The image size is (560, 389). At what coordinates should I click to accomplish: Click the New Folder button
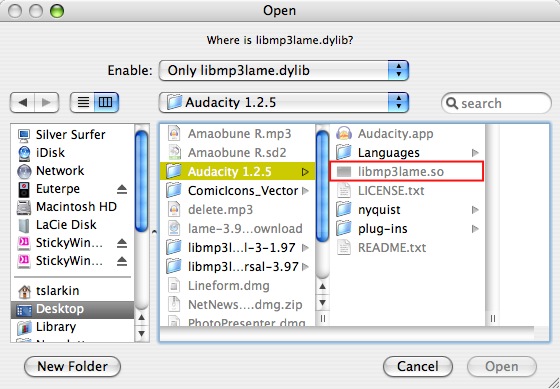coord(72,366)
